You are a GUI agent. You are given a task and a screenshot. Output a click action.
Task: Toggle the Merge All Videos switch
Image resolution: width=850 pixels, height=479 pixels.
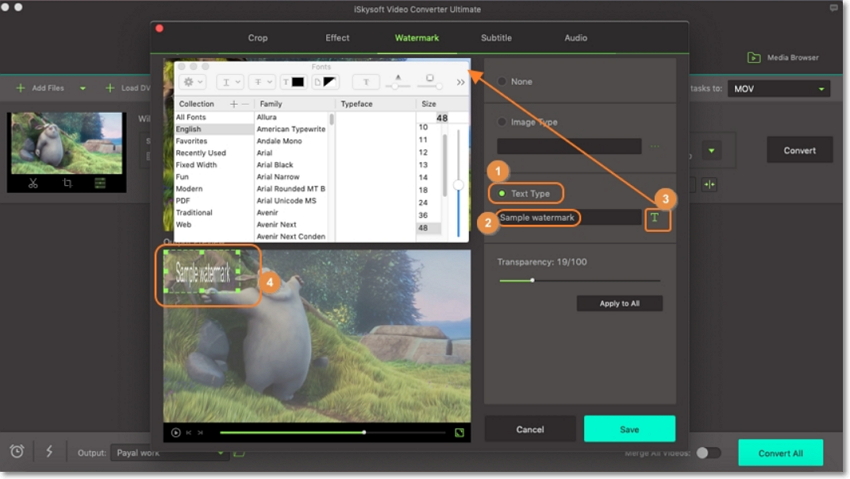pos(708,452)
